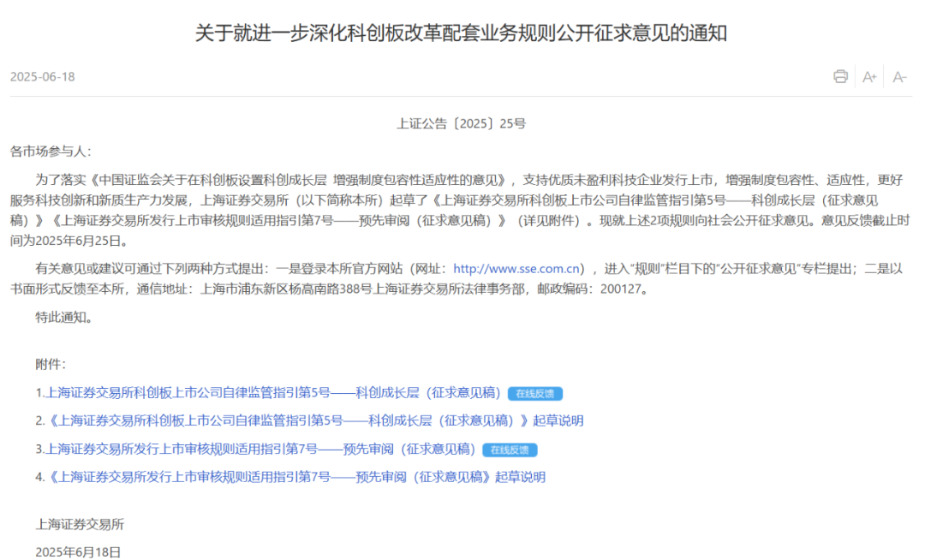
Task: Click 在线反馈 button beside attachment 1
Action: pos(535,393)
